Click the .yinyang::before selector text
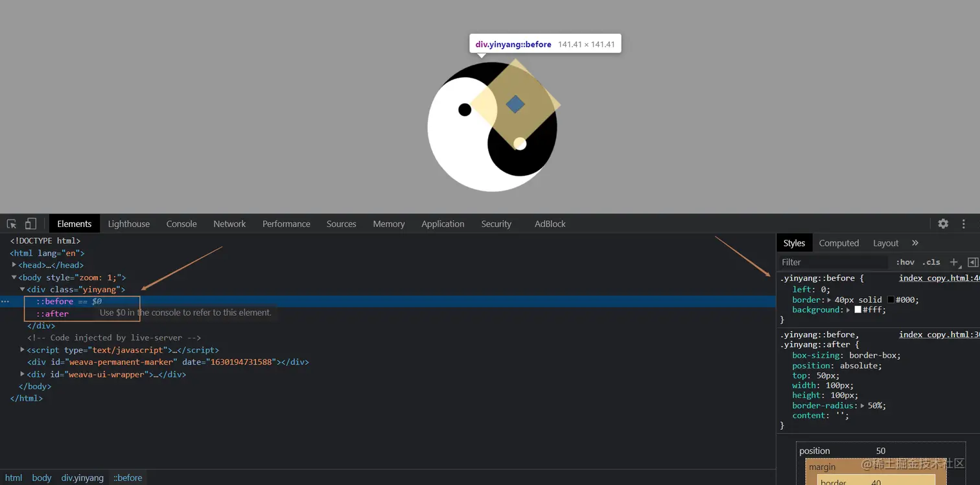Screen dimensions: 980x485 click(x=818, y=278)
